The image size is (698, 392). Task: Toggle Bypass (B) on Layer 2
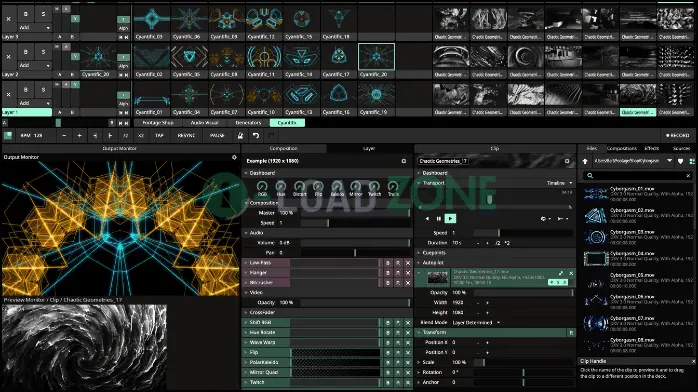[25, 52]
